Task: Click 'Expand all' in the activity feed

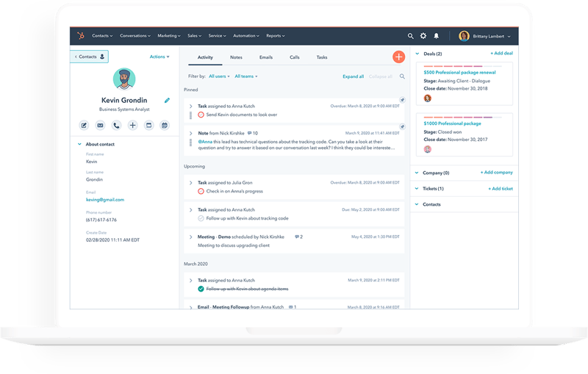Action: [x=353, y=76]
